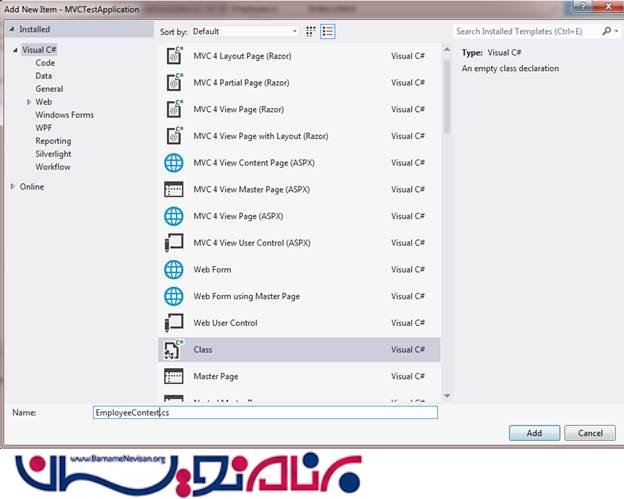Select the Silverlight category
The height and width of the screenshot is (499, 624).
click(53, 154)
